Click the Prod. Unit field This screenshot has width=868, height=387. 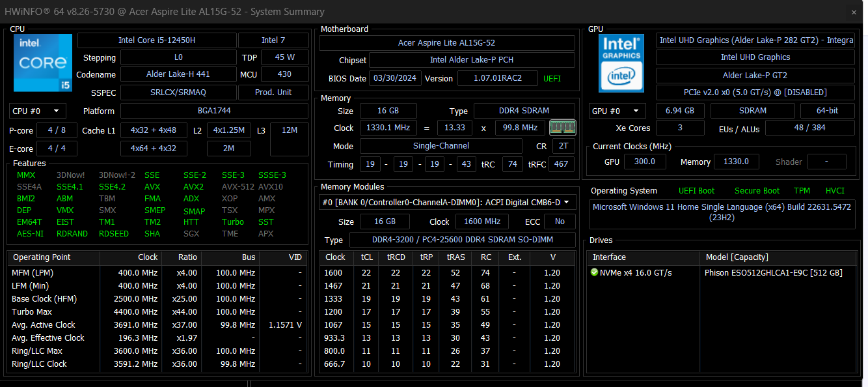click(273, 93)
